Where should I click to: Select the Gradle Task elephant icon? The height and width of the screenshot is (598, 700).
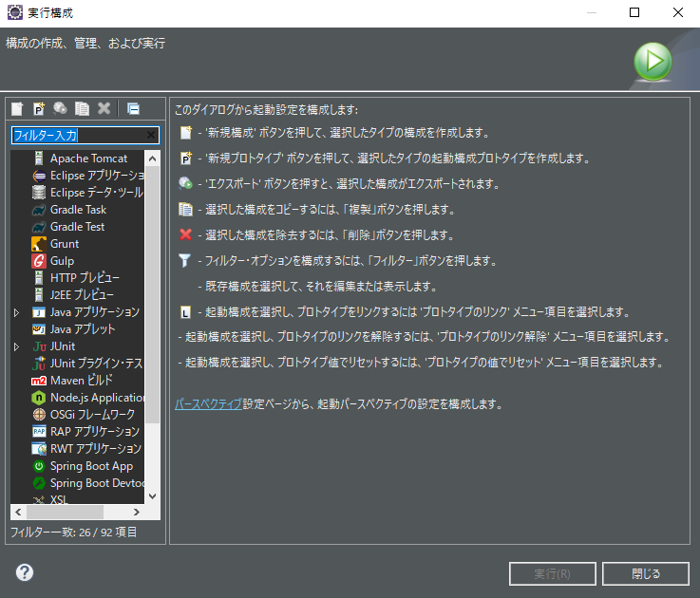tap(39, 209)
